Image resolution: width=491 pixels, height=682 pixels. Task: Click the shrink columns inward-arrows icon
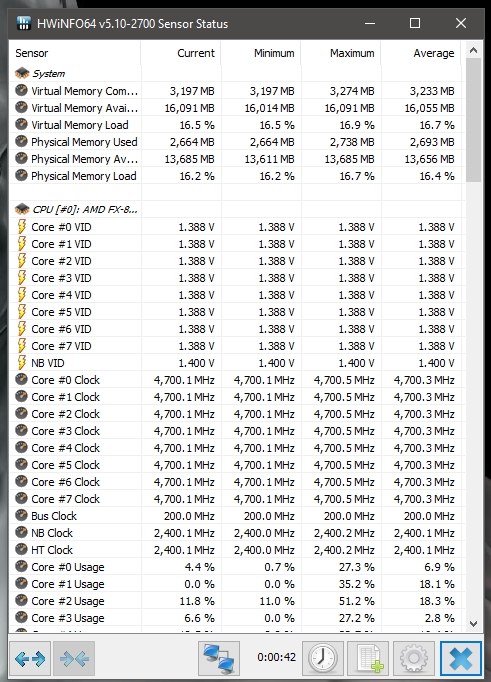[x=74, y=659]
